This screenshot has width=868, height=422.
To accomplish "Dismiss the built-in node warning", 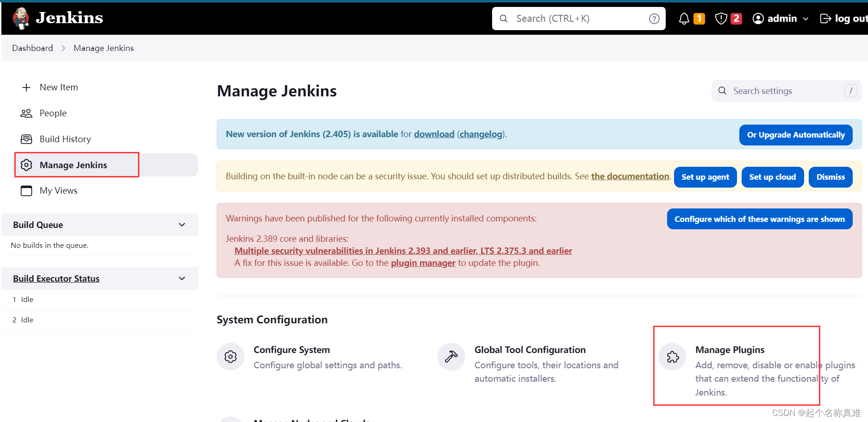I will 831,177.
